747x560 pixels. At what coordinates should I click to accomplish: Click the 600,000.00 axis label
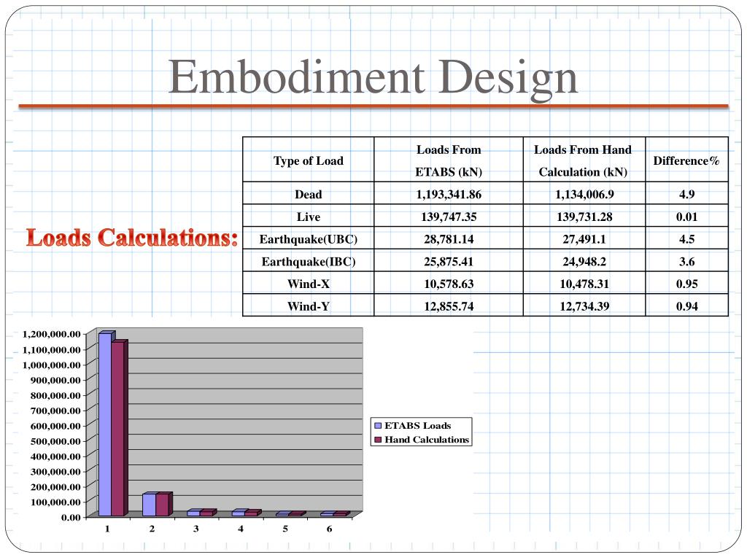pyautogui.click(x=55, y=426)
